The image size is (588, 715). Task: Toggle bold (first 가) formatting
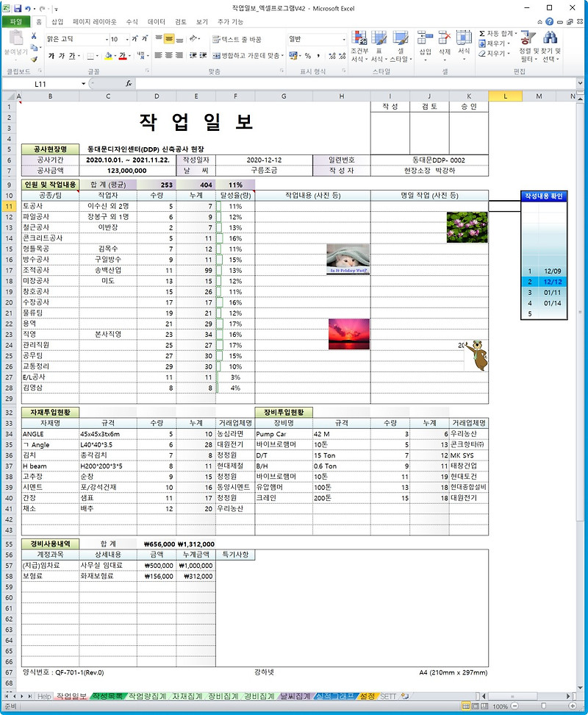[51, 56]
